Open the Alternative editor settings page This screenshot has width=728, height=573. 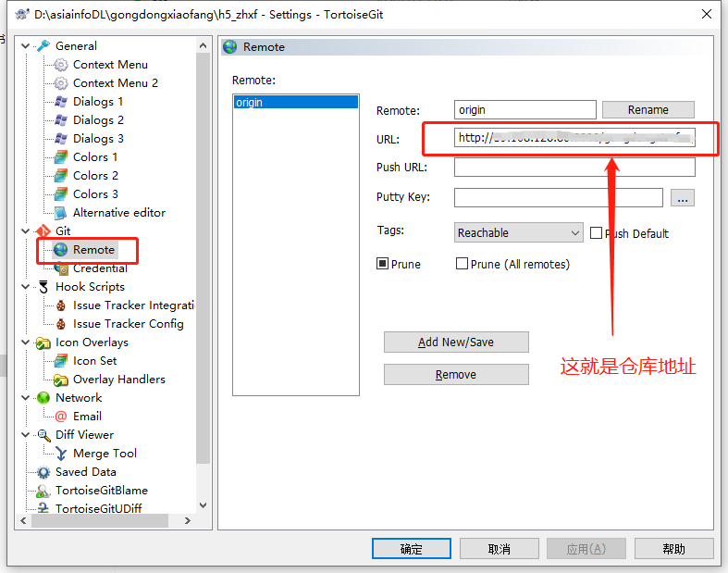tap(119, 213)
